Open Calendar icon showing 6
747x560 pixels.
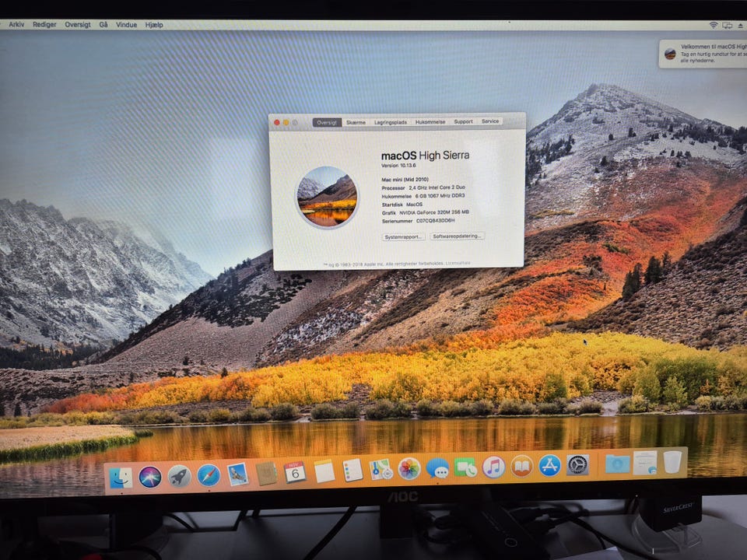tap(296, 472)
